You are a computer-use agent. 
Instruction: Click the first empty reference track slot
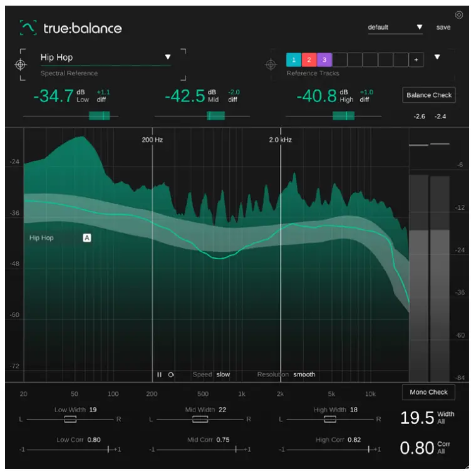(340, 59)
